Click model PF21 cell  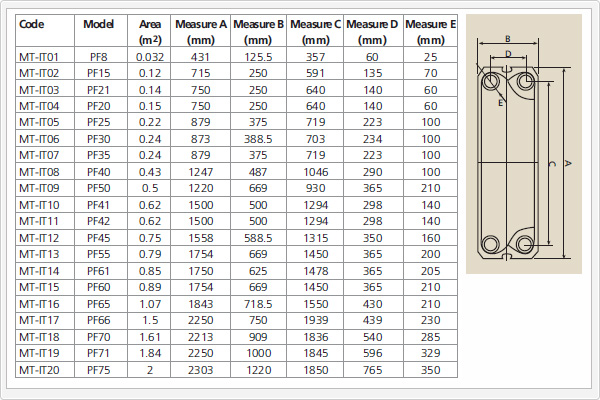coord(99,90)
